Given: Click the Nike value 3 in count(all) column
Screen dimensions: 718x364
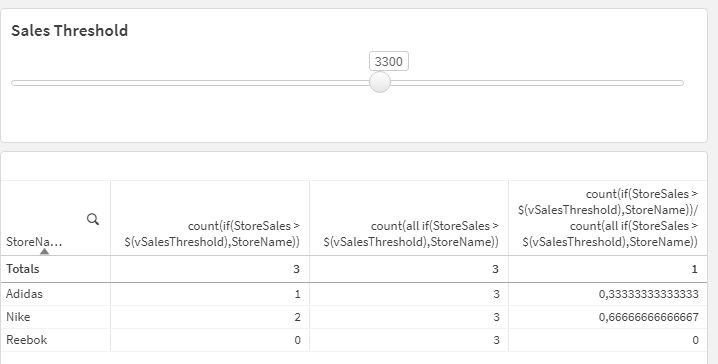Looking at the screenshot, I should point(496,317).
